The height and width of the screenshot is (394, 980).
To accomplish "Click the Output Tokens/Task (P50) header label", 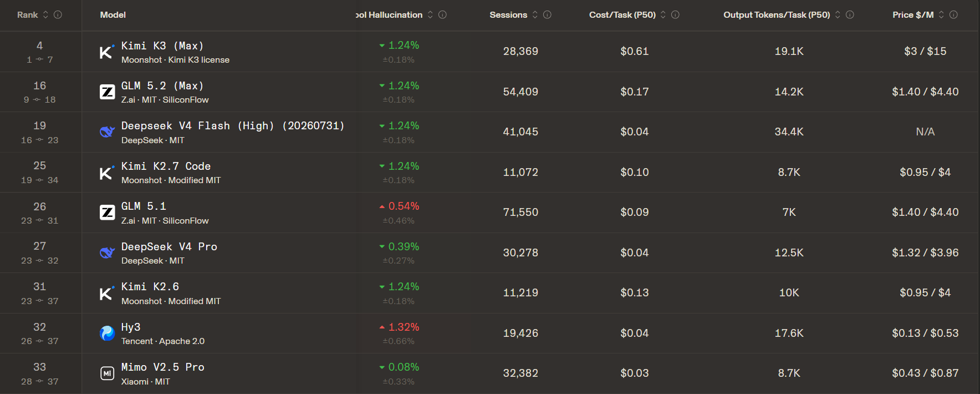I will point(777,15).
